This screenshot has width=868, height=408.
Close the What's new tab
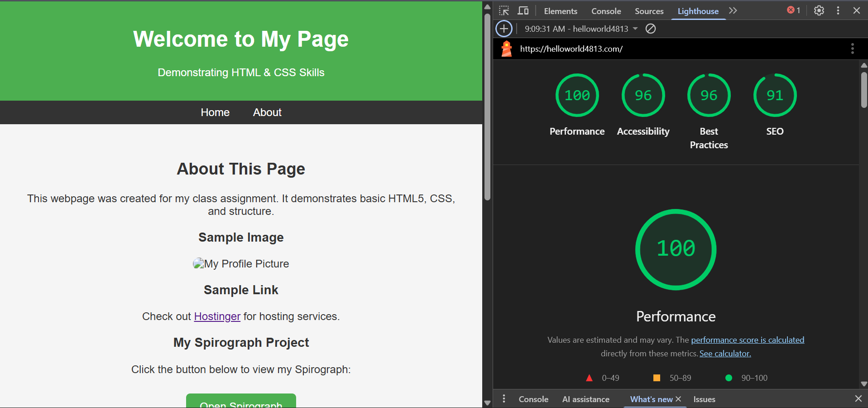point(678,398)
